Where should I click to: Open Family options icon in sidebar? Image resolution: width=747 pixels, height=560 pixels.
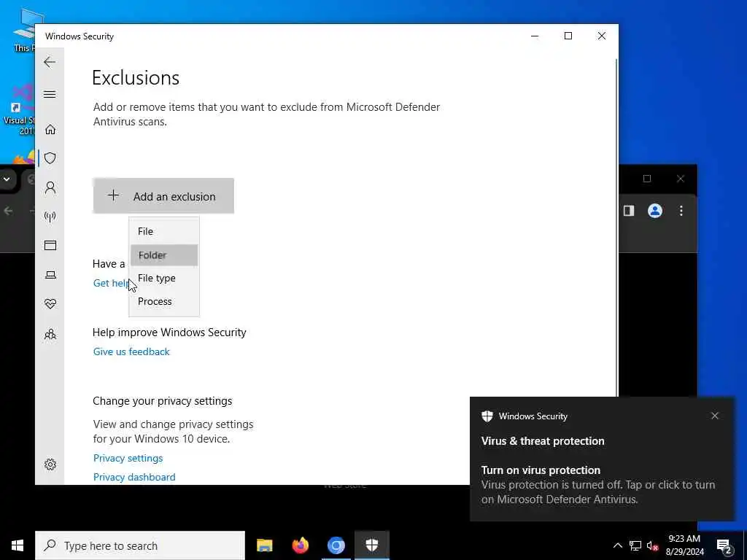(50, 334)
